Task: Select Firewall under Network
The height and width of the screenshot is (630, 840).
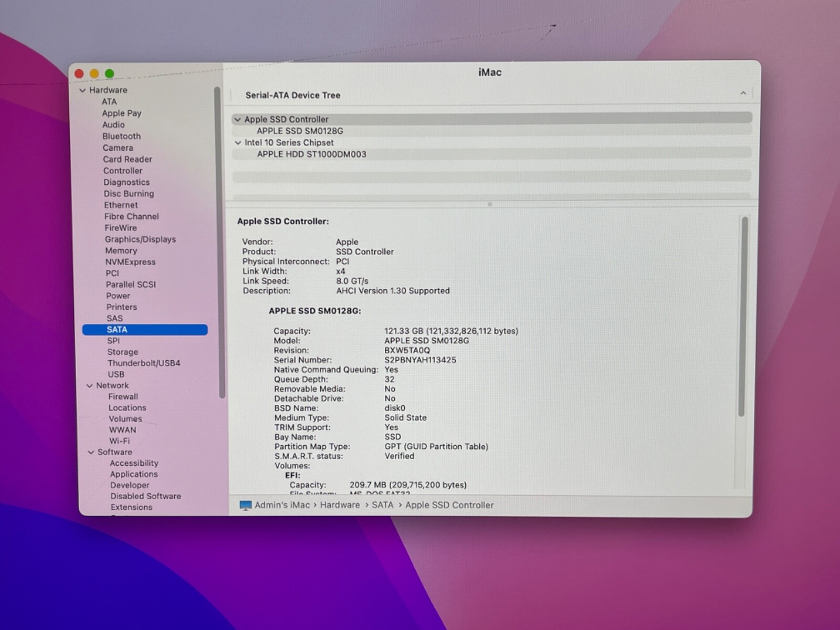Action: (123, 397)
